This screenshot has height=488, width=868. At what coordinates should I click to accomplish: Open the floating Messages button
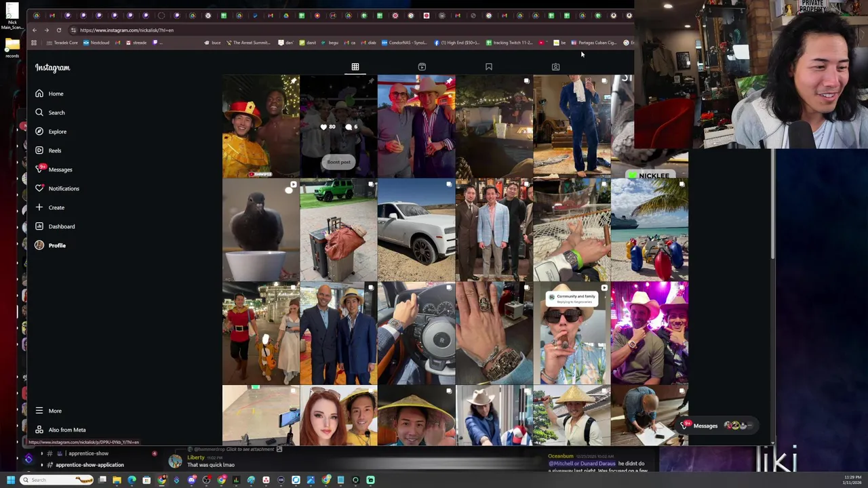tap(717, 426)
